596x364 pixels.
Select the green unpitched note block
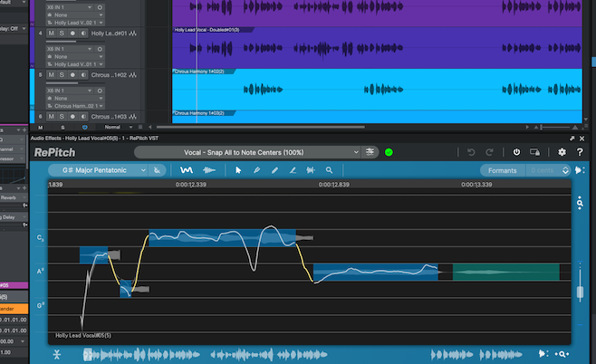[506, 272]
